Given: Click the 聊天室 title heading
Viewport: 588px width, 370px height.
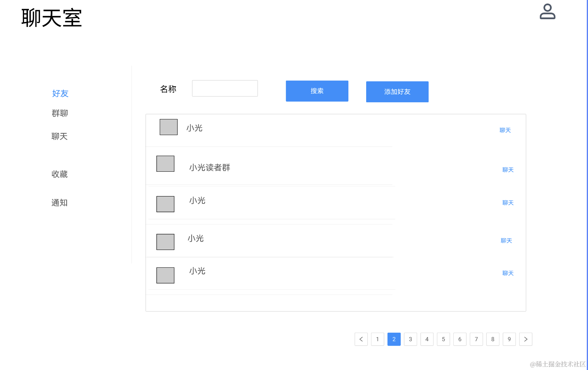Looking at the screenshot, I should [52, 18].
